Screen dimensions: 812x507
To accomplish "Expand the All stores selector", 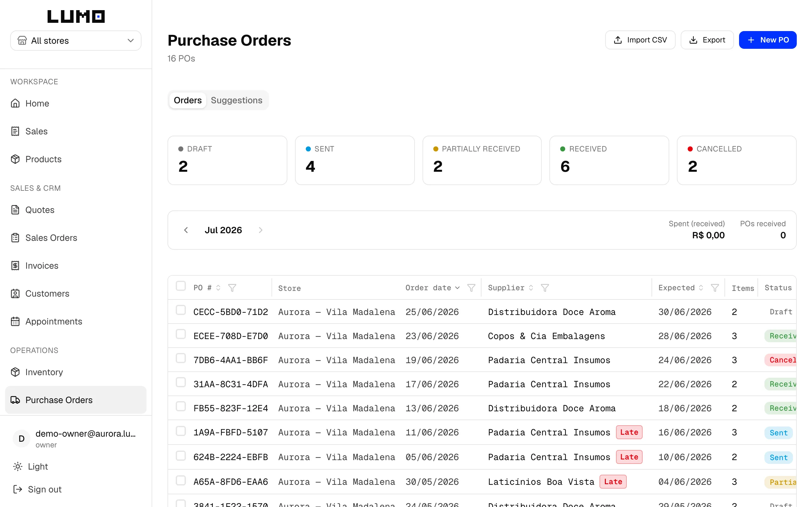I will pos(76,41).
